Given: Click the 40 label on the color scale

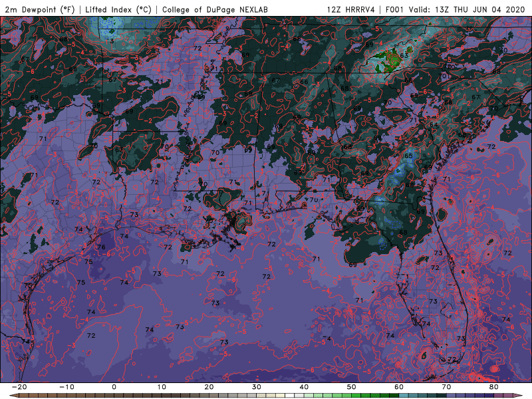Looking at the screenshot, I should [304, 387].
